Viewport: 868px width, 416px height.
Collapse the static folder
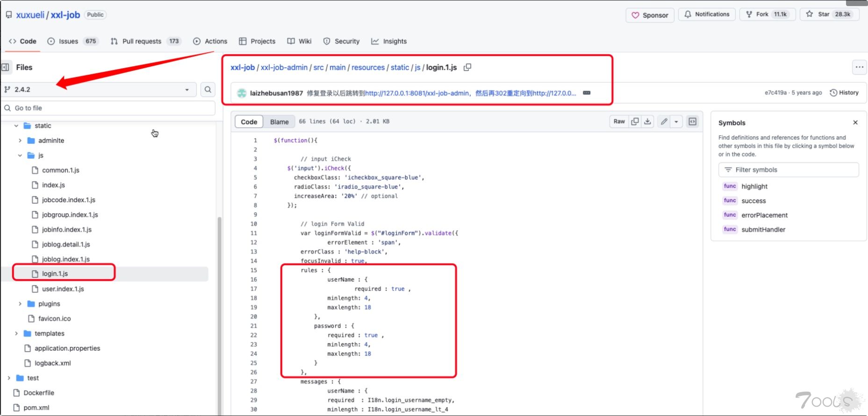tap(16, 126)
